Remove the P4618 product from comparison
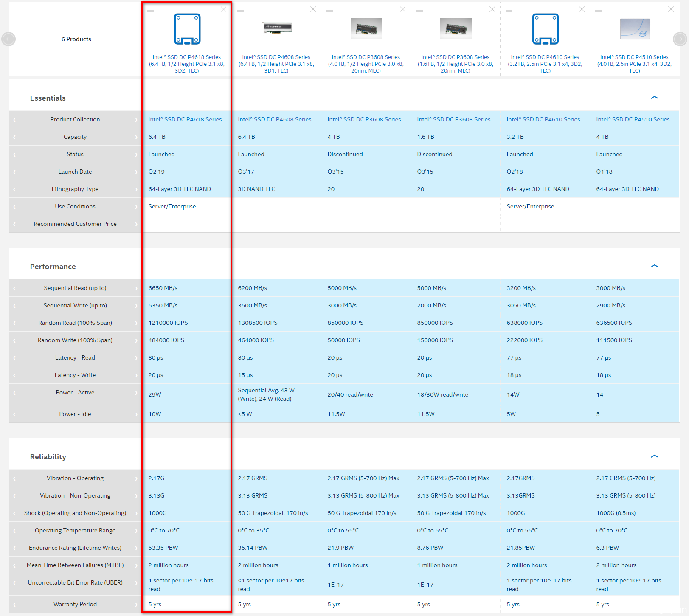The width and height of the screenshot is (689, 616). (223, 9)
